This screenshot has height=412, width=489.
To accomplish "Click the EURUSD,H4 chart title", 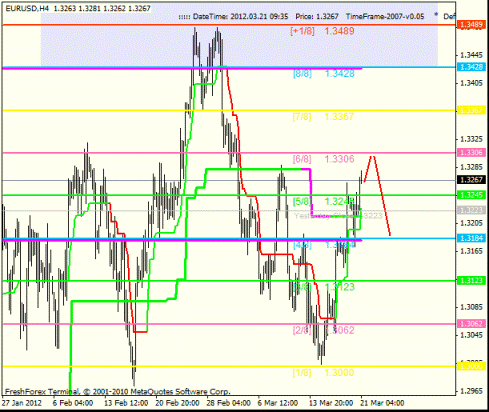I will point(27,8).
